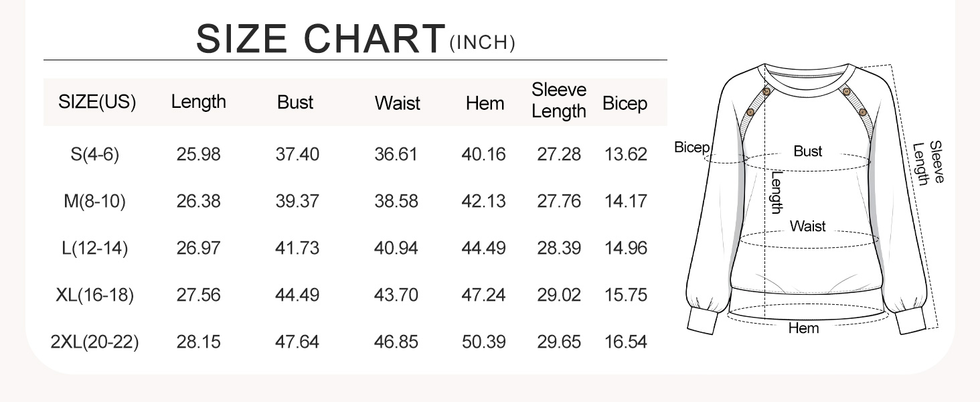Click the 50.39 hem value for 2XL
The height and width of the screenshot is (402, 980).
pyautogui.click(x=483, y=342)
